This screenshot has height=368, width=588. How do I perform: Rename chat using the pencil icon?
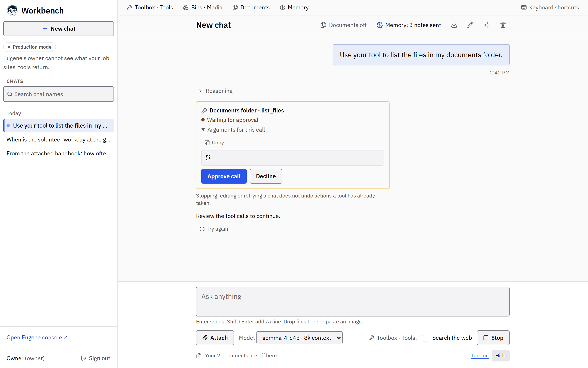[470, 25]
